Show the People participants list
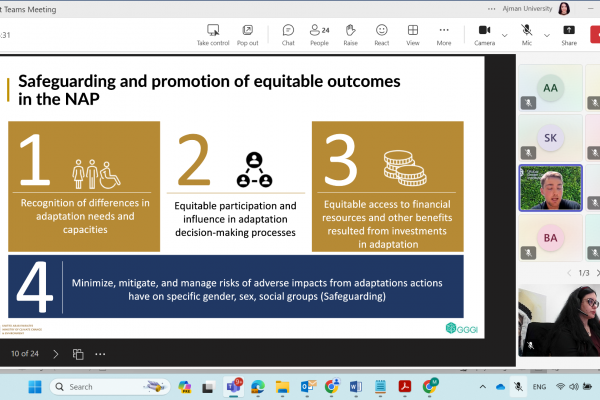This screenshot has height=400, width=600. 319,35
